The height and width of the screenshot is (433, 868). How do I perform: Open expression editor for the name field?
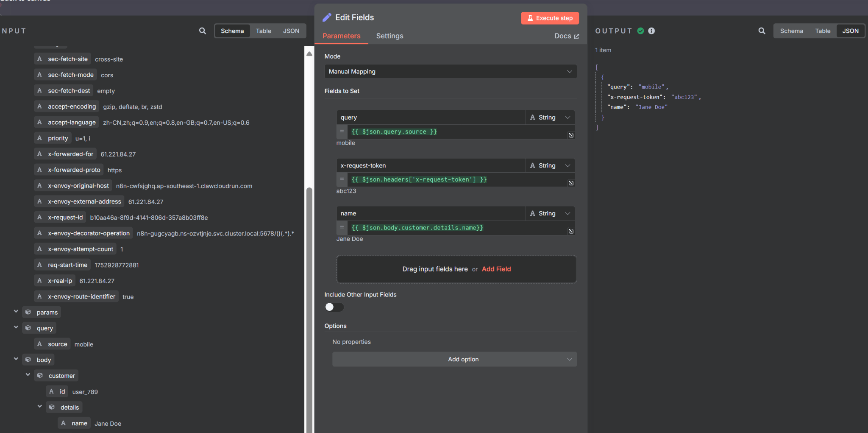pos(571,231)
